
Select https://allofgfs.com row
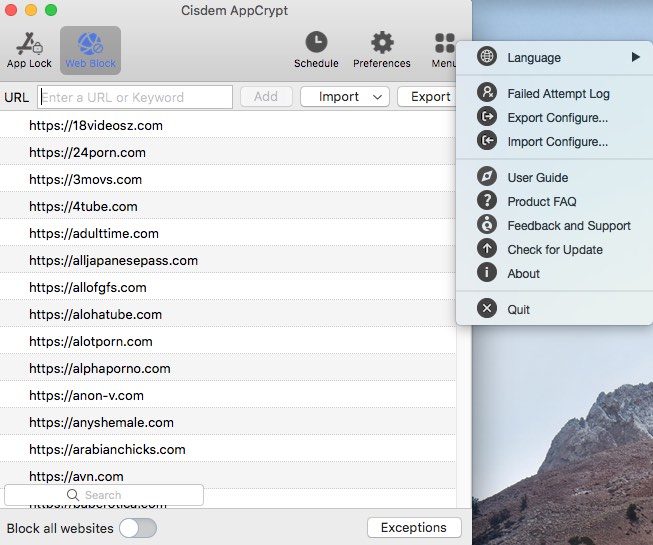click(227, 287)
